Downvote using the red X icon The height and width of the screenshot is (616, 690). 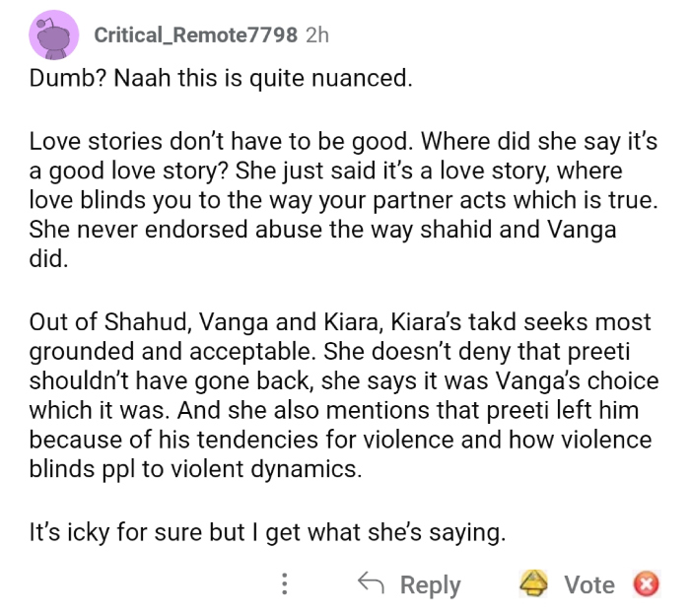[646, 584]
